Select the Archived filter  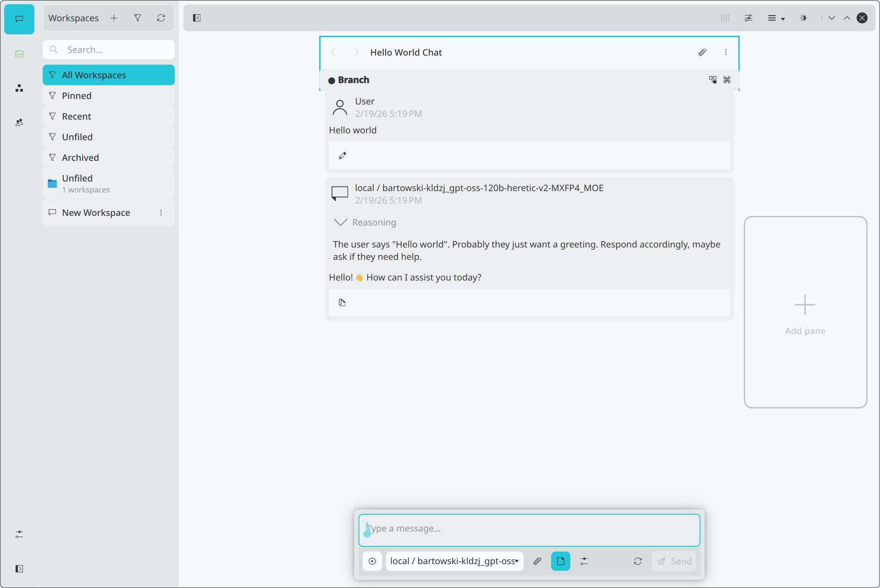[109, 158]
